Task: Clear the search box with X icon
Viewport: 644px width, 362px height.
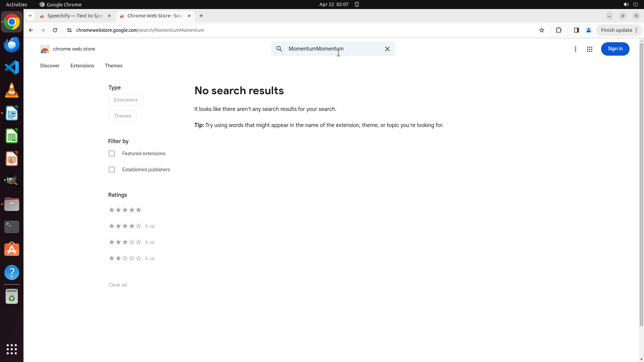Action: 387,49
